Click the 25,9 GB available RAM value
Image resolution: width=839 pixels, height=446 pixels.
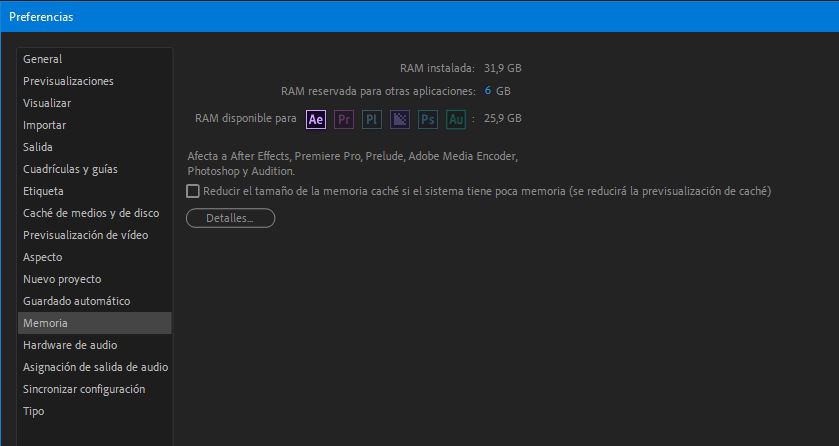[502, 118]
